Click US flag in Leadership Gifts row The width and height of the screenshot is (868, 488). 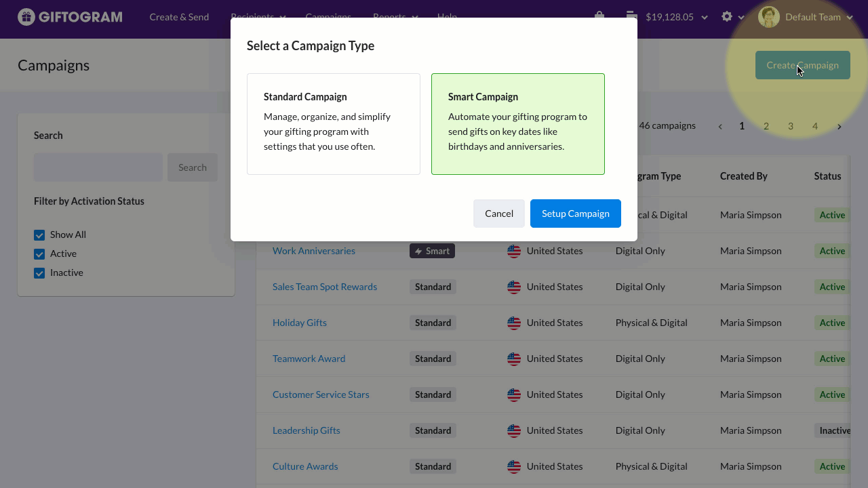(514, 430)
